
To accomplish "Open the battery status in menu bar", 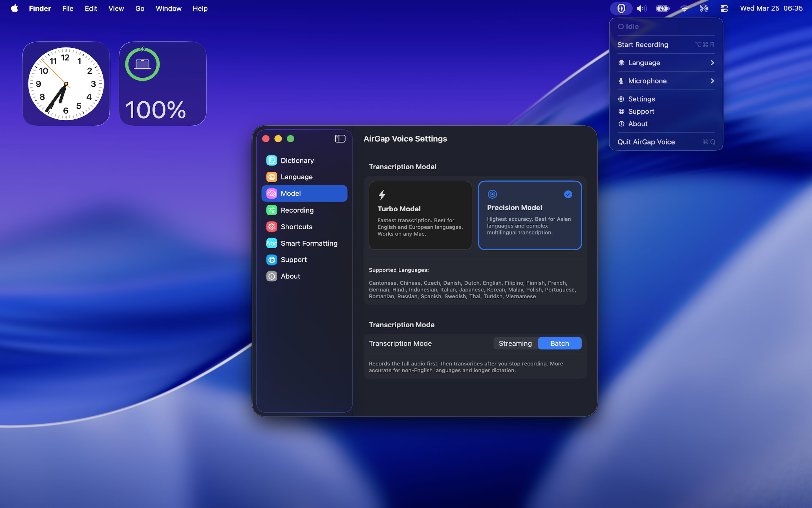I will pos(663,8).
